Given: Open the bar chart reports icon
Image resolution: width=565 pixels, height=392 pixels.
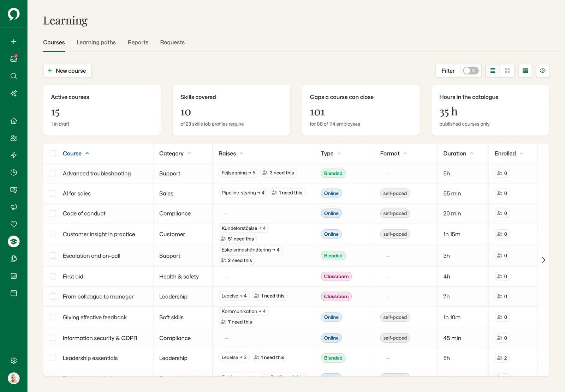Looking at the screenshot, I should [x=14, y=276].
